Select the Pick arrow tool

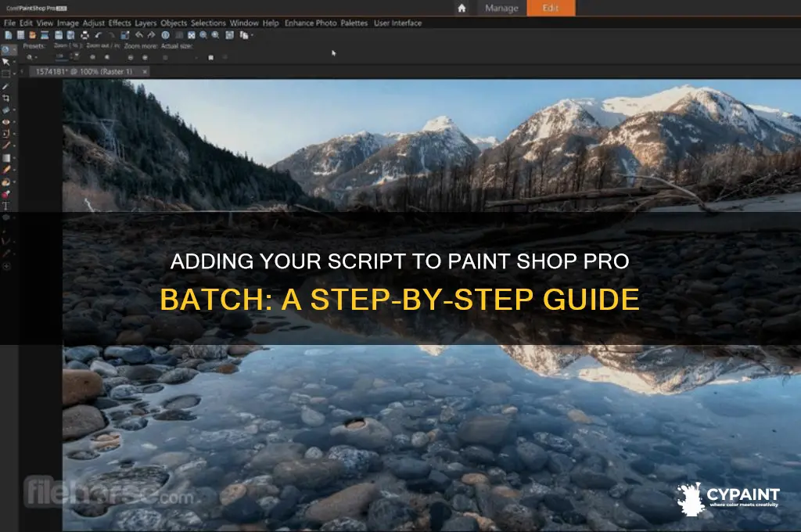pos(5,62)
